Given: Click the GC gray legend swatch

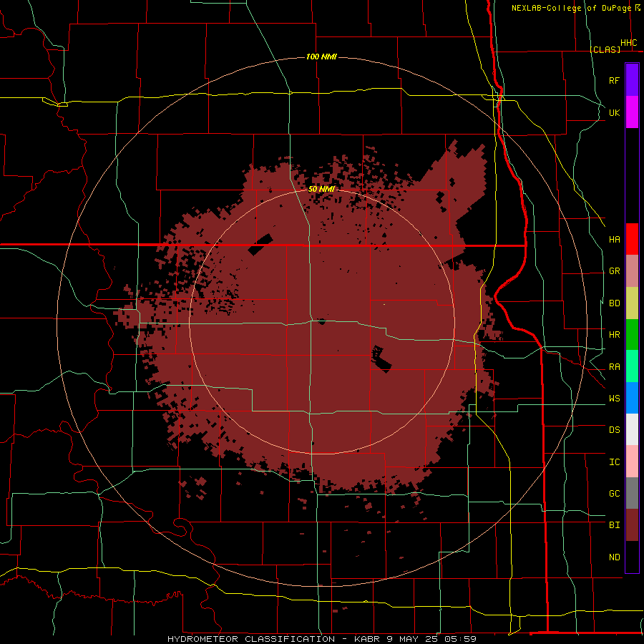Looking at the screenshot, I should click(x=632, y=493).
